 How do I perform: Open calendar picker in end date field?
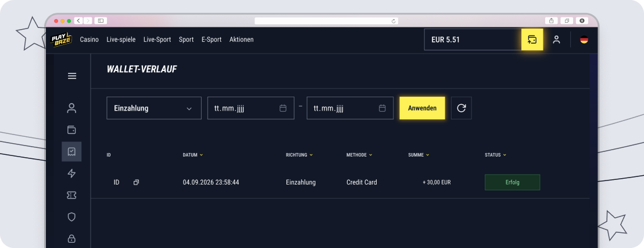tap(382, 108)
